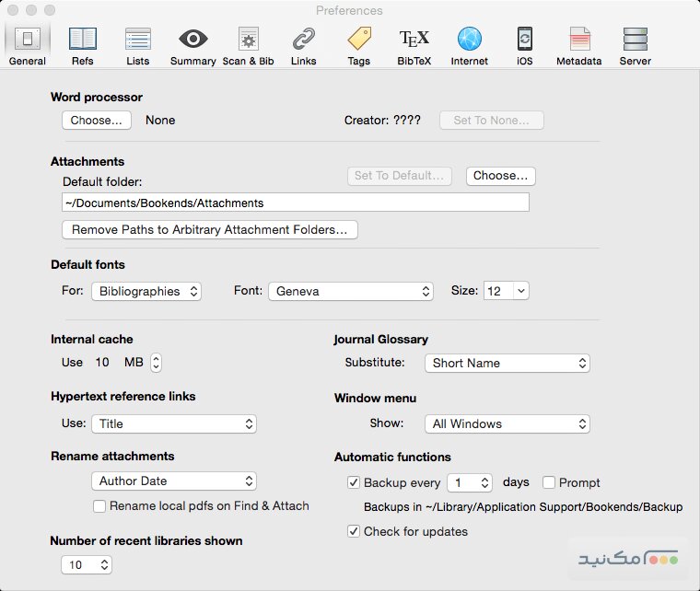This screenshot has width=700, height=591.
Task: Enable the Prompt checkbox
Action: tap(549, 482)
